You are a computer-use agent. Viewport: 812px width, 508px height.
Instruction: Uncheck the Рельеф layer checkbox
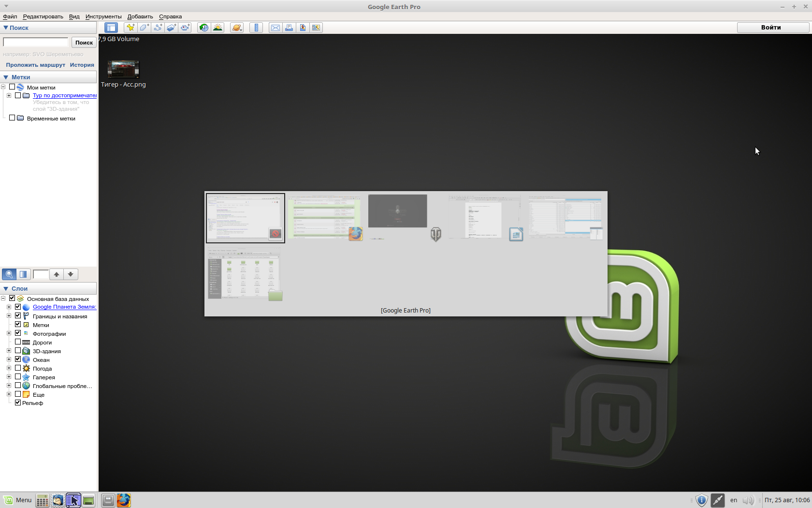pos(18,403)
